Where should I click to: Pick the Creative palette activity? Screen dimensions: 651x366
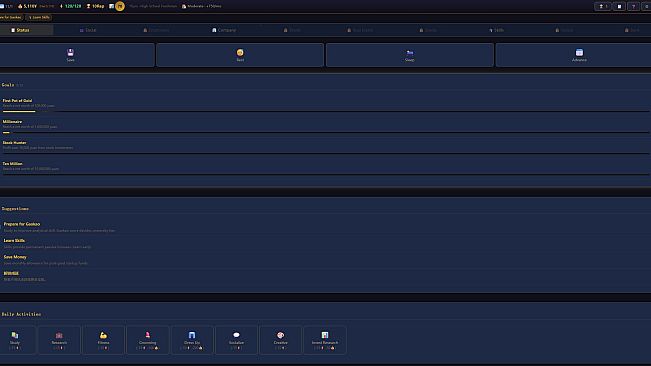pyautogui.click(x=281, y=340)
